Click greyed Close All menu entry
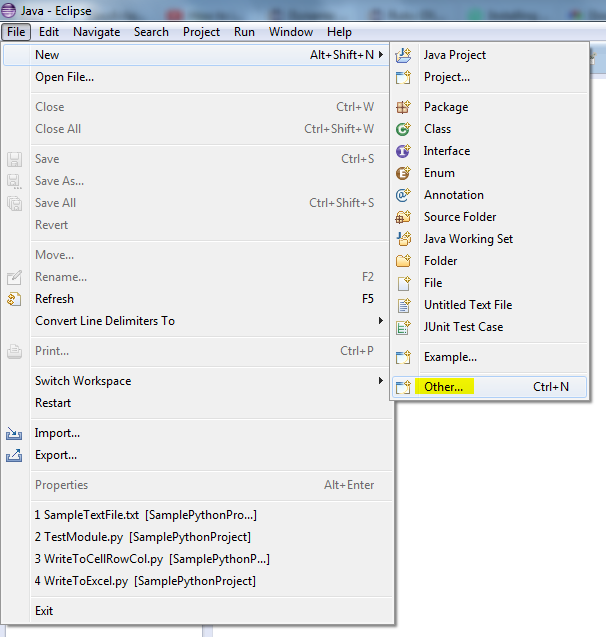 coord(197,129)
